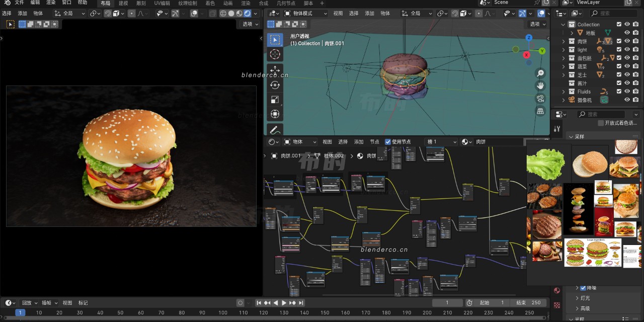Expand the 面包胚 collection in outliner
Image resolution: width=644 pixels, height=322 pixels.
pos(563,58)
